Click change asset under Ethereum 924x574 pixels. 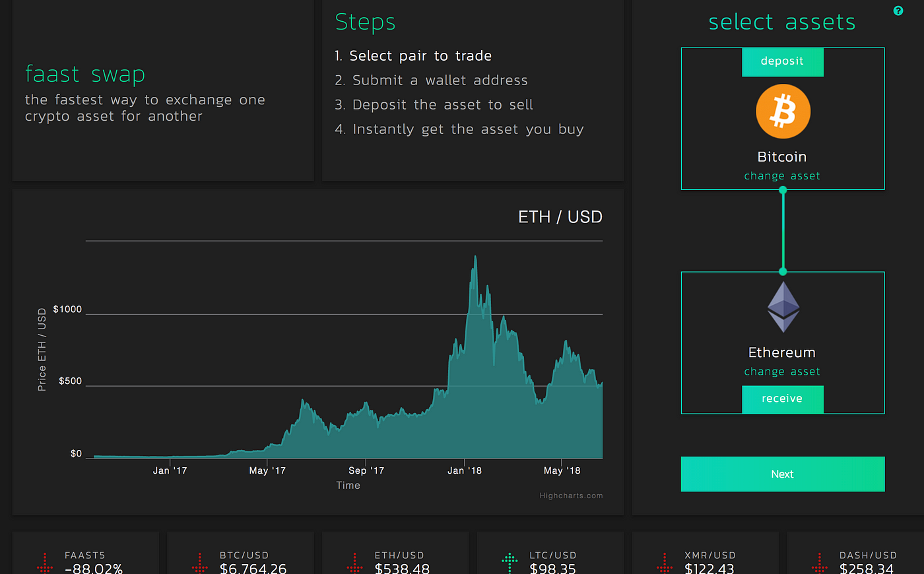(782, 372)
